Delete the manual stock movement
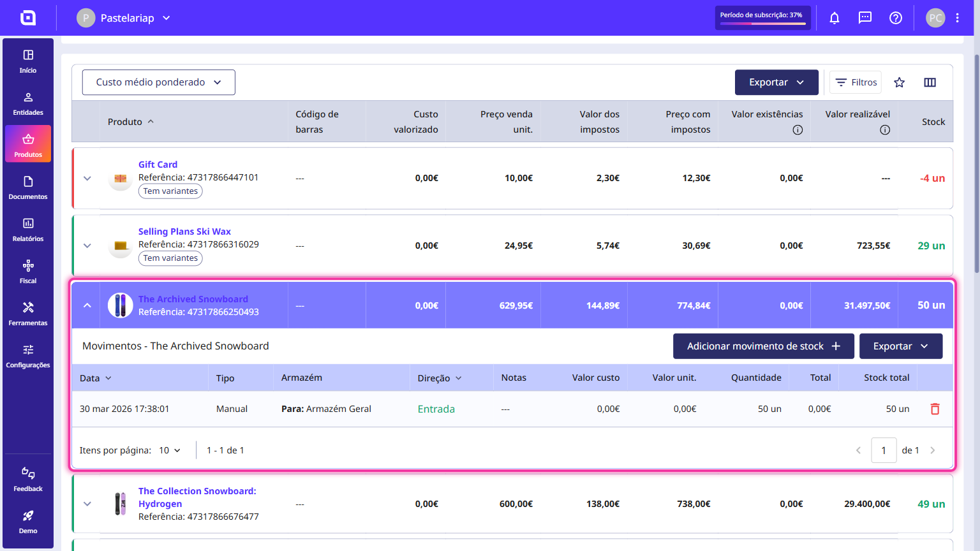The height and width of the screenshot is (551, 980). (935, 409)
